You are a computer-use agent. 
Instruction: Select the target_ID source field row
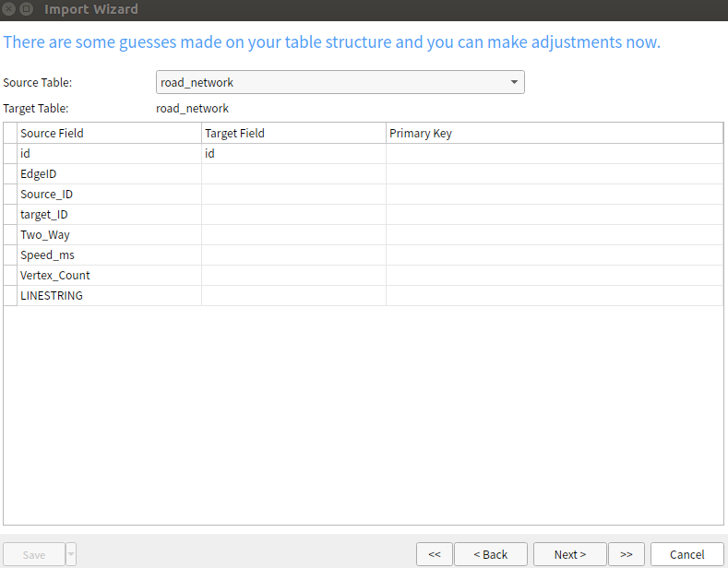point(109,215)
